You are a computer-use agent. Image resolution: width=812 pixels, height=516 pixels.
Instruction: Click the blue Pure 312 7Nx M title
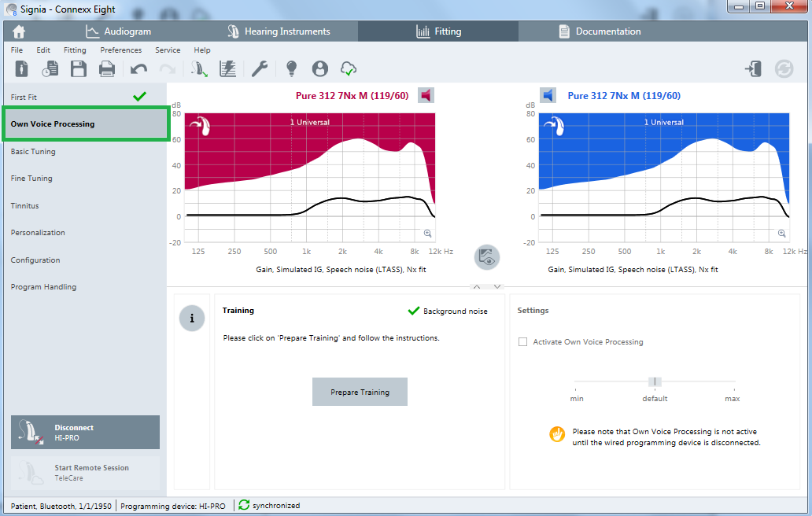click(624, 96)
